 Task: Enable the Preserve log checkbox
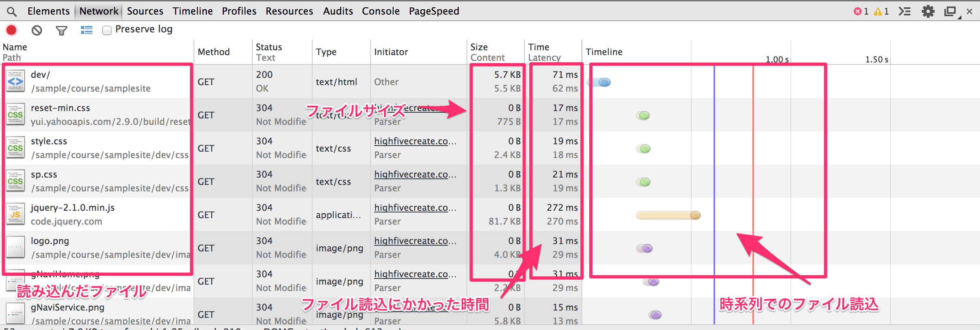tap(107, 30)
